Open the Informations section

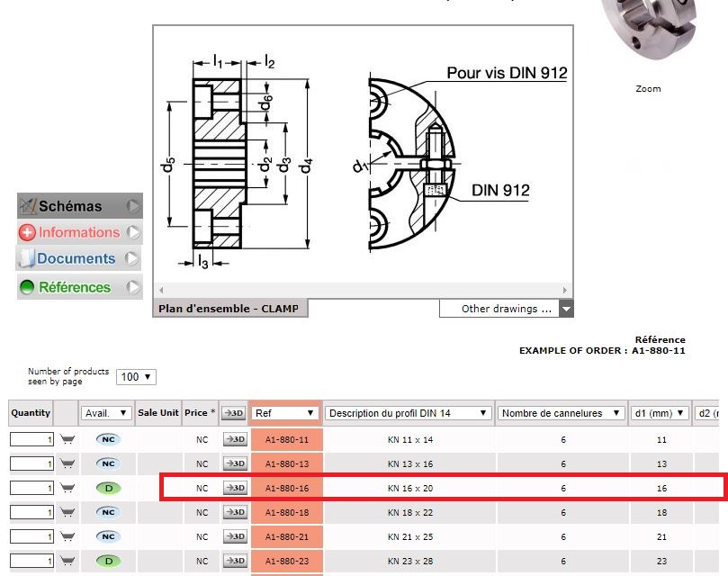point(79,232)
